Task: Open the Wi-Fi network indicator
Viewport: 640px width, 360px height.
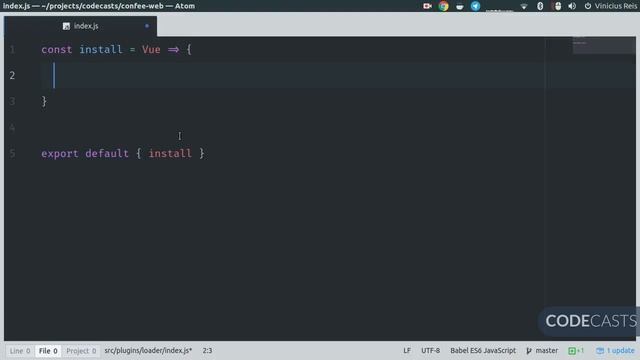Action: [x=524, y=7]
